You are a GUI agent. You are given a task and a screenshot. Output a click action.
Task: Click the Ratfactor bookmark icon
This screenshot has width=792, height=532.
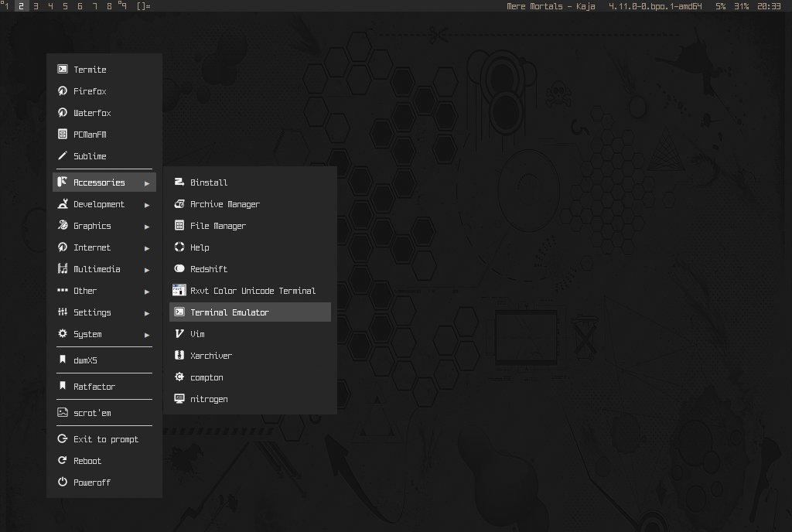coord(63,386)
